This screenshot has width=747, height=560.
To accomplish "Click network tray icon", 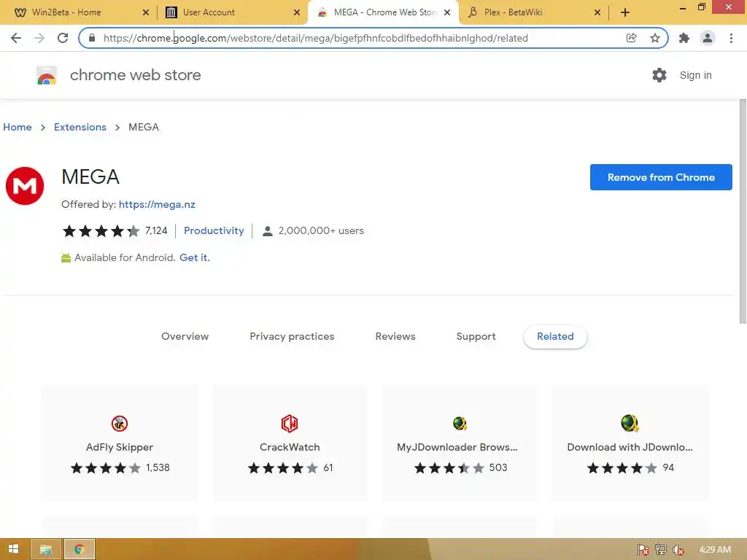I will pyautogui.click(x=661, y=550).
